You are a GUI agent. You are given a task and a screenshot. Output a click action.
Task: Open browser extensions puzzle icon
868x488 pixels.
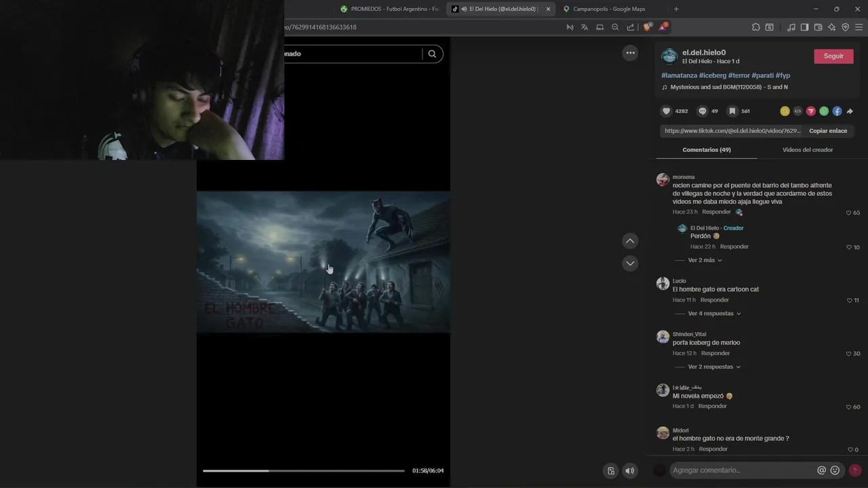pyautogui.click(x=756, y=27)
